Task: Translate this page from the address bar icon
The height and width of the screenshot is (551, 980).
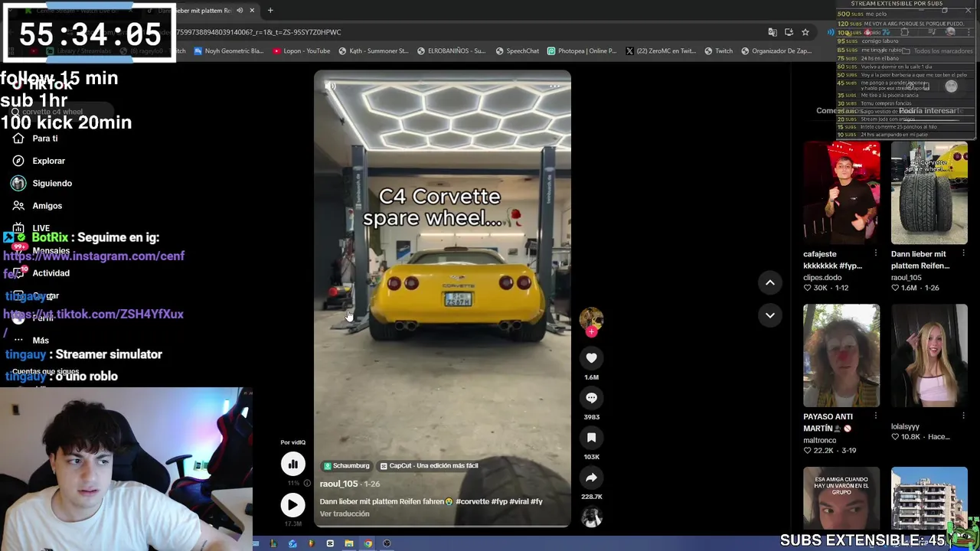Action: (x=773, y=32)
